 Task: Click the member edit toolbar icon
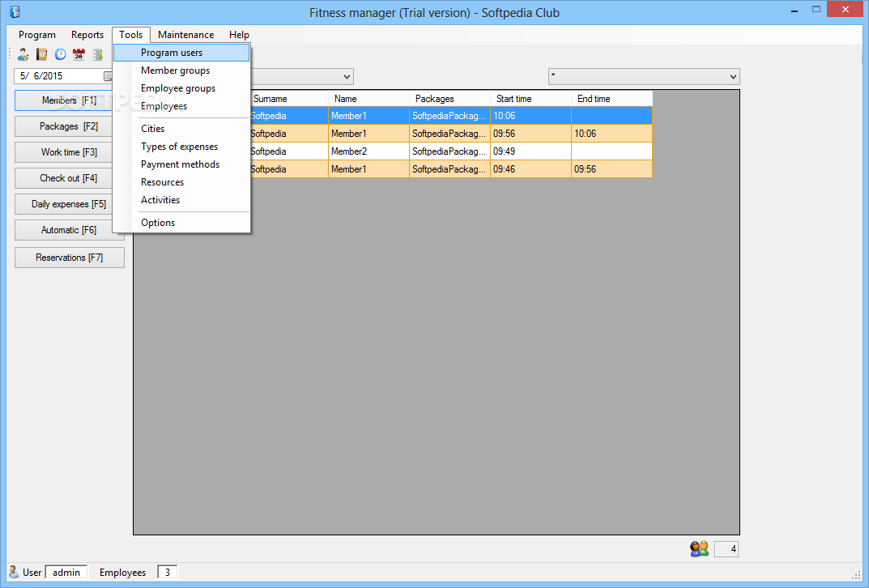(23, 54)
